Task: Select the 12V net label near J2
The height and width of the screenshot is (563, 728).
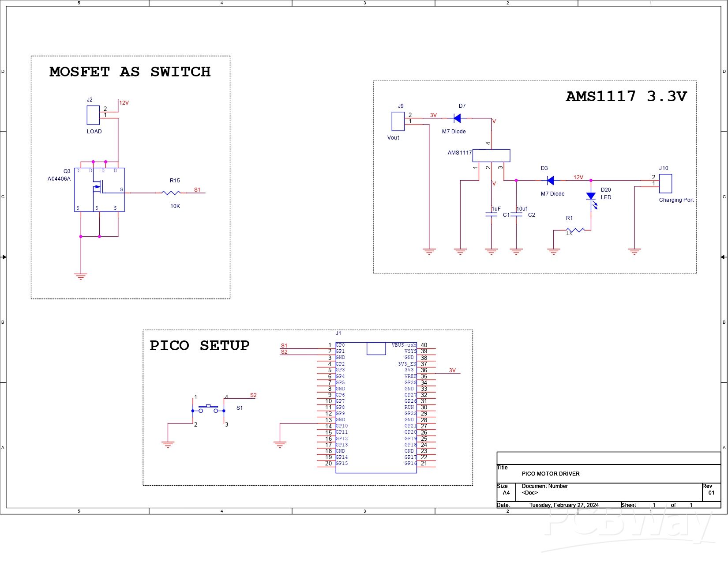Action: [x=124, y=103]
